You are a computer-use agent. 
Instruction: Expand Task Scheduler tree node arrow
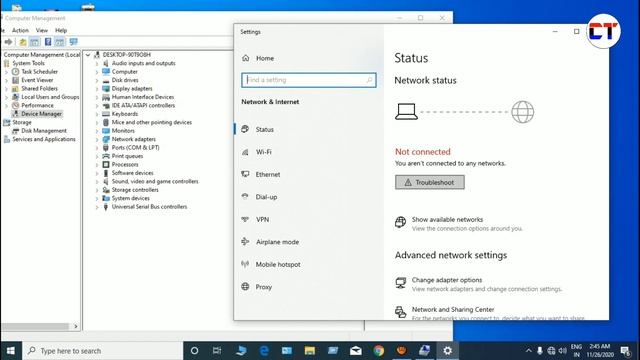6,72
